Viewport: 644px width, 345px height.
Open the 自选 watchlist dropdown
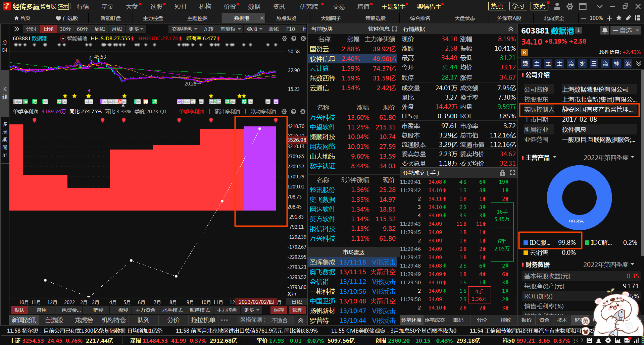(626, 31)
